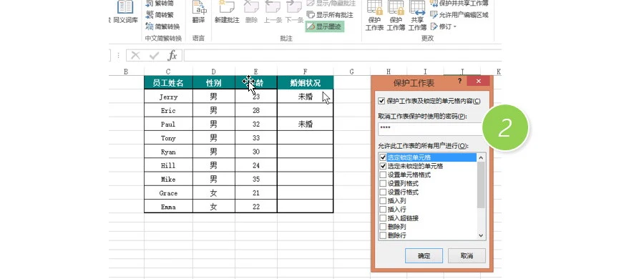Click 允许用户编辑区域 in ribbon

[x=459, y=15]
